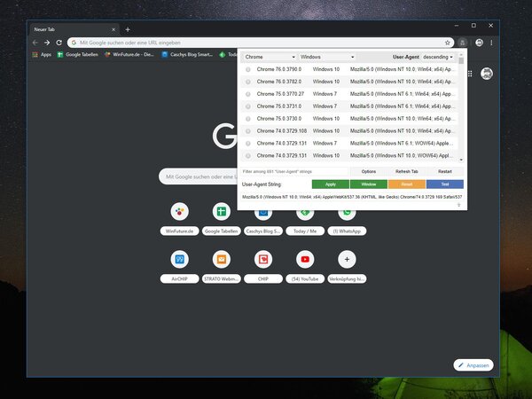The width and height of the screenshot is (532, 399).
Task: Click the user-agent list scrollbar thumb
Action: 461,60
